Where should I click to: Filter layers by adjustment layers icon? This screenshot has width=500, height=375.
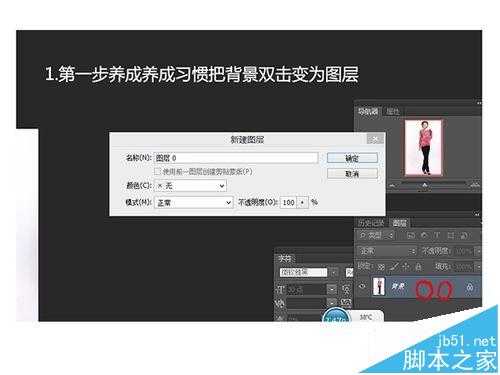pos(424,236)
